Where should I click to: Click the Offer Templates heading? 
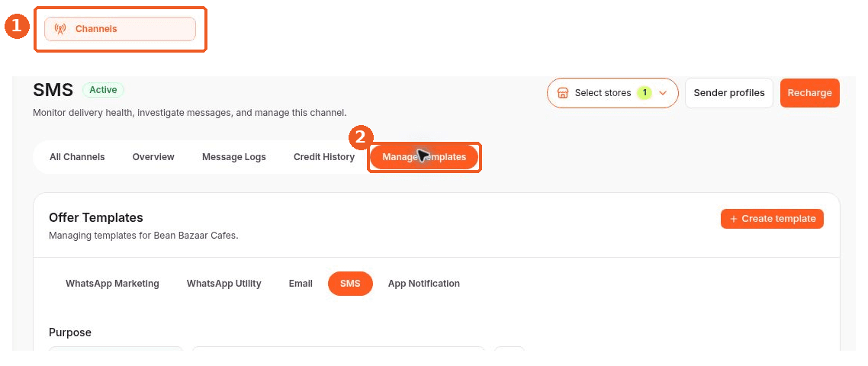click(x=96, y=217)
